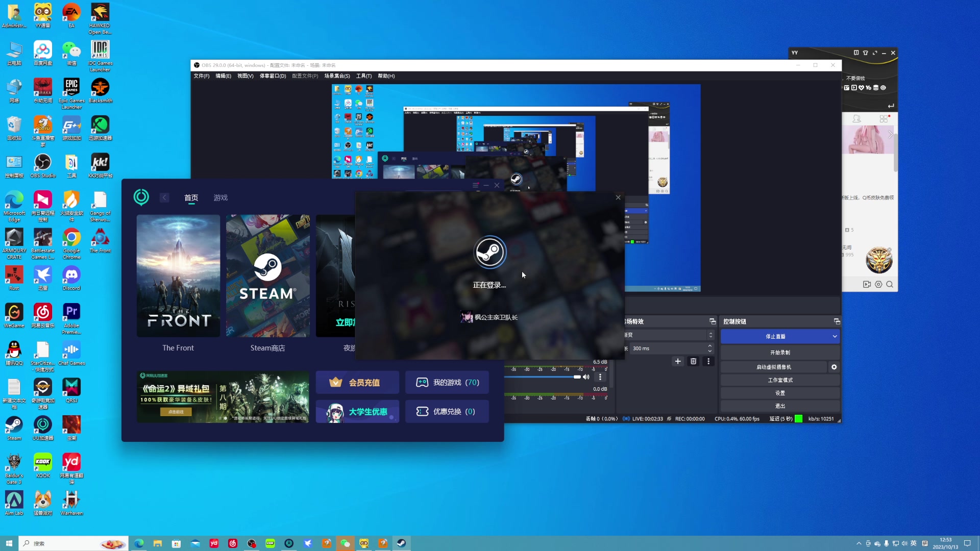The width and height of the screenshot is (980, 551).
Task: Open the Steam商店 card thumbnail
Action: pyautogui.click(x=268, y=275)
